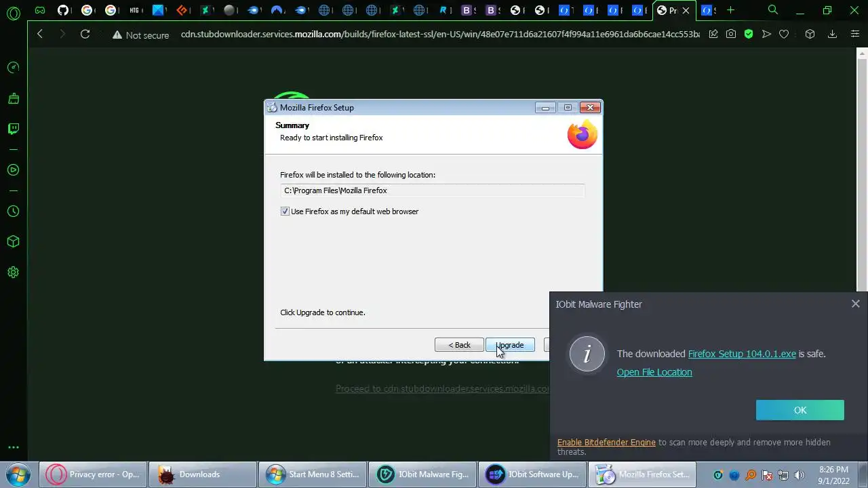Close the IObit Malware Fighter notification
This screenshot has height=488, width=868.
tap(855, 304)
